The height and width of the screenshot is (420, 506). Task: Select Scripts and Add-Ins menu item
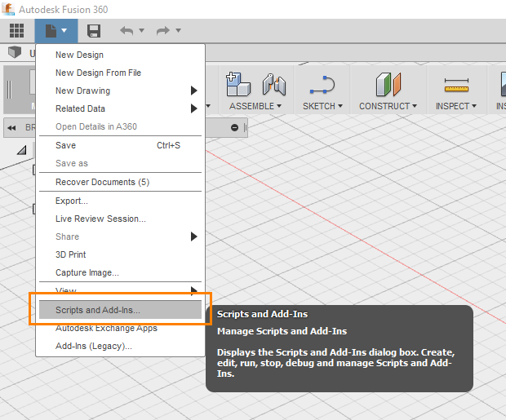[98, 310]
